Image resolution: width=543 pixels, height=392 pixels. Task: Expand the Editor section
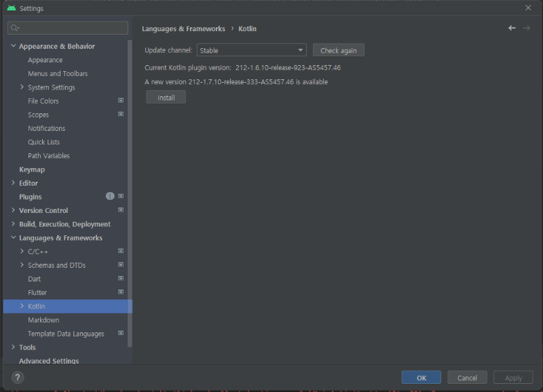pos(13,182)
